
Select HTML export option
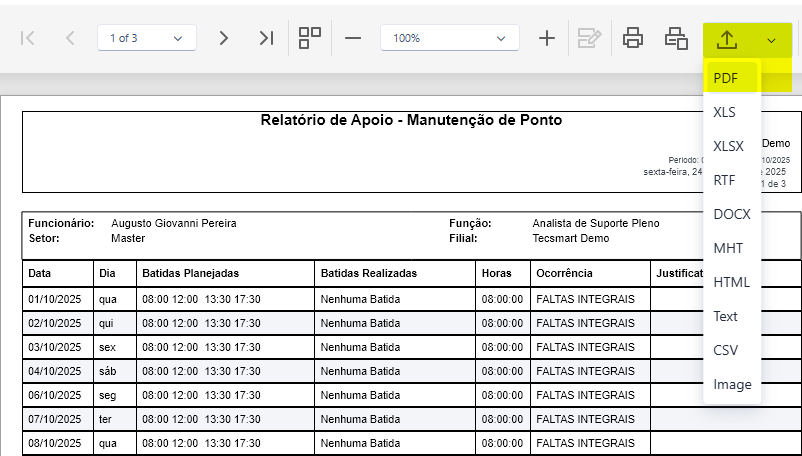click(732, 282)
